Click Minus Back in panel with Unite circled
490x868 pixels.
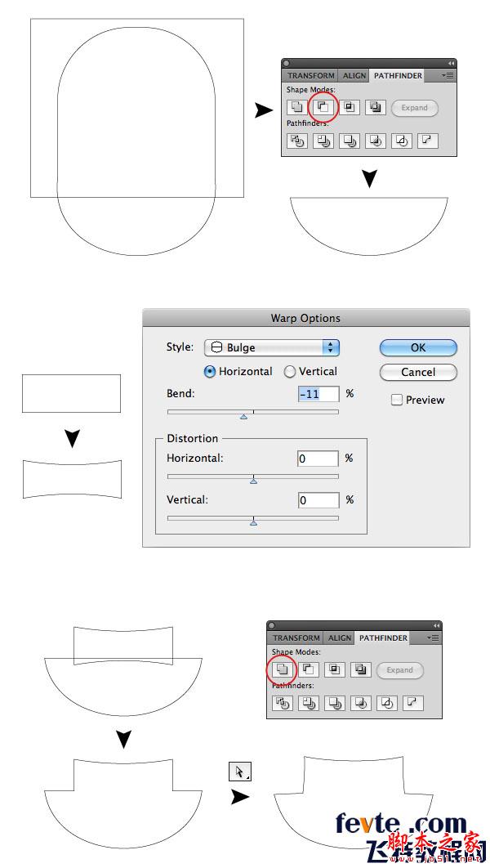(413, 703)
